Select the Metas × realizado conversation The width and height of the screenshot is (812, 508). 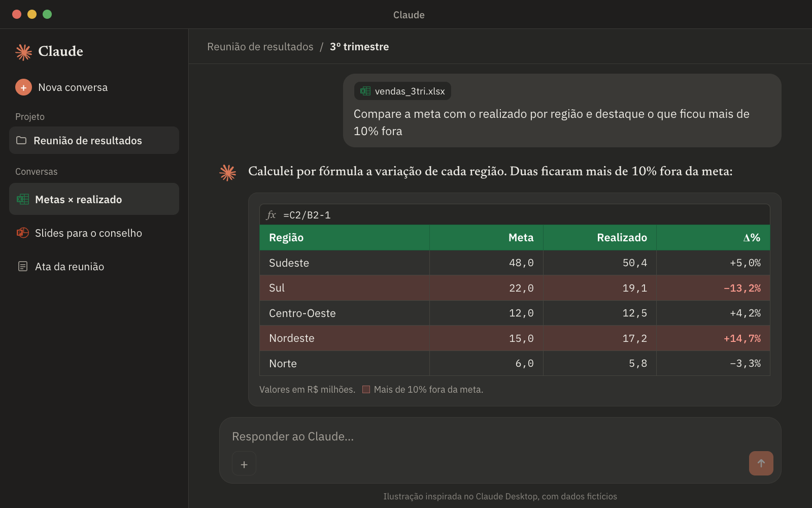(x=94, y=199)
